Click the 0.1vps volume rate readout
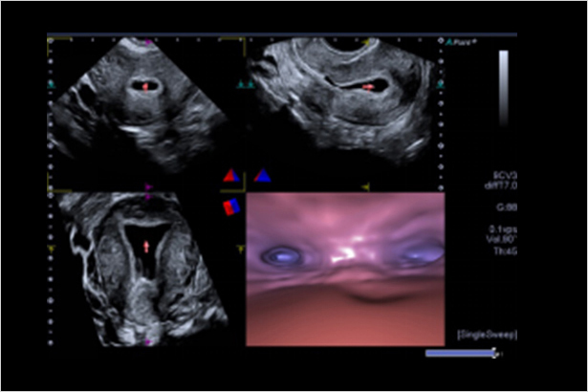The width and height of the screenshot is (588, 392). tap(495, 229)
